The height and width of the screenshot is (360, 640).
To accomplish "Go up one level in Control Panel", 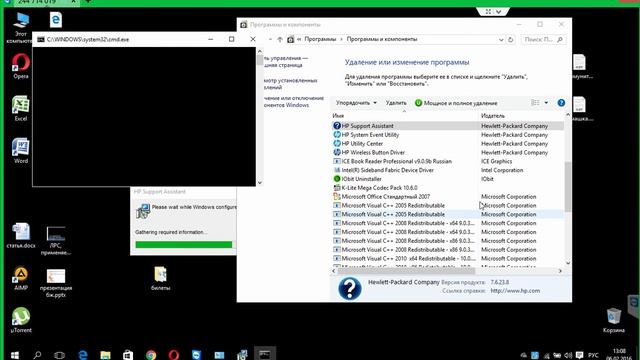I will click(x=280, y=40).
